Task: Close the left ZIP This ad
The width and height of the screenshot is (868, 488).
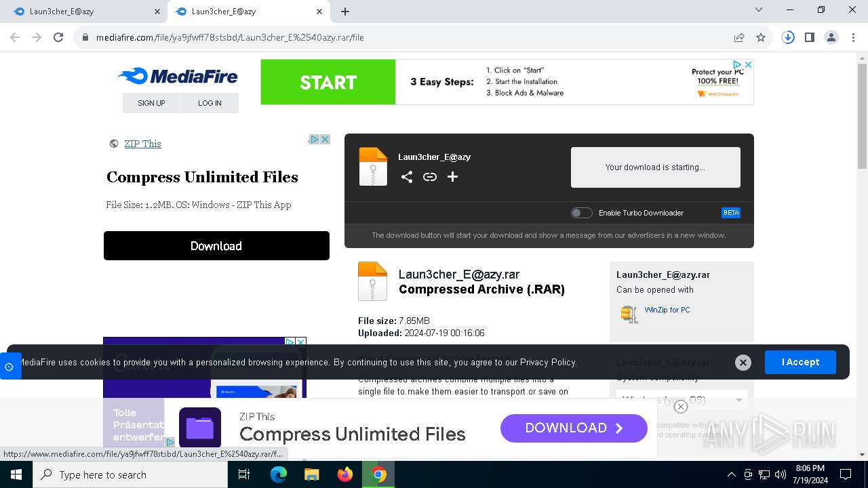Action: [325, 139]
